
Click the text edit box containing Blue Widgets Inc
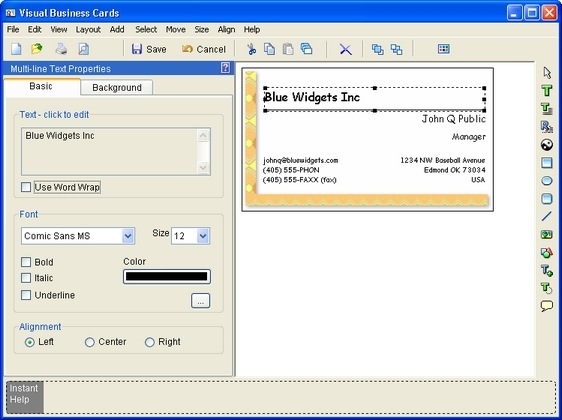click(115, 151)
